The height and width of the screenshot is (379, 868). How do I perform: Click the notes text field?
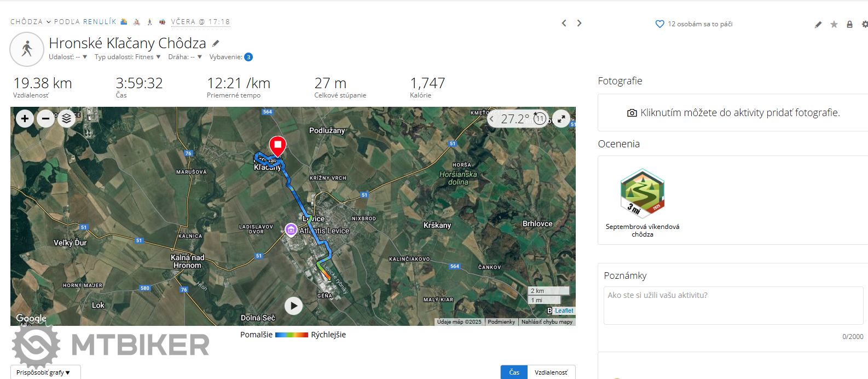pyautogui.click(x=733, y=305)
